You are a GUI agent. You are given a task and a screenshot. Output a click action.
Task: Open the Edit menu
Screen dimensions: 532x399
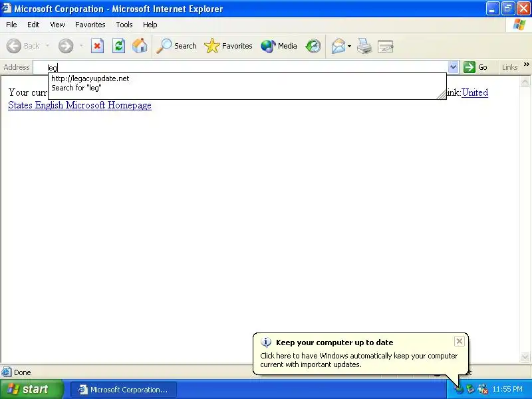33,25
